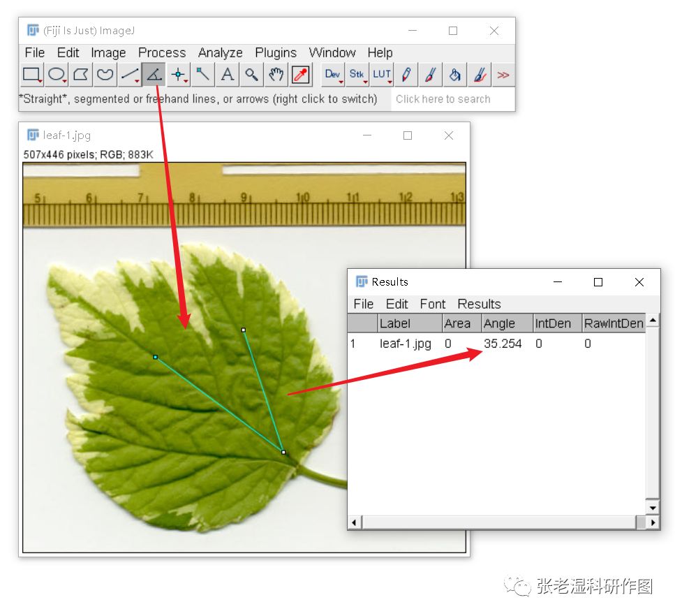This screenshot has height=616, width=675.
Task: Close the ImageJ main window
Action: point(494,31)
